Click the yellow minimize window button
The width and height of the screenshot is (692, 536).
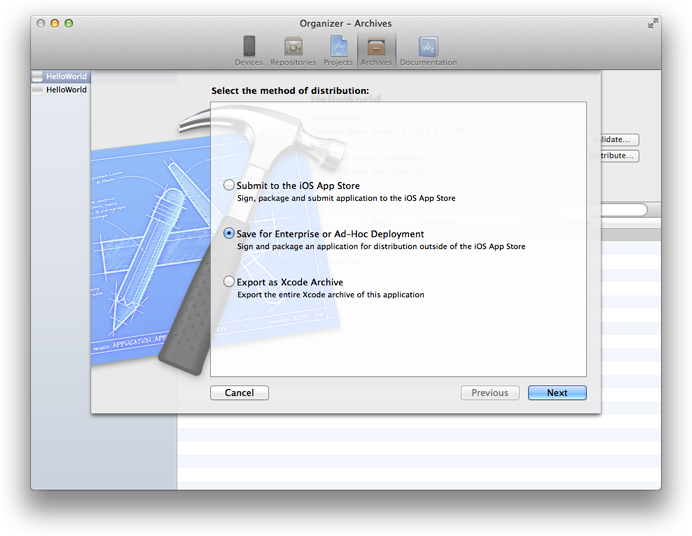coord(55,23)
